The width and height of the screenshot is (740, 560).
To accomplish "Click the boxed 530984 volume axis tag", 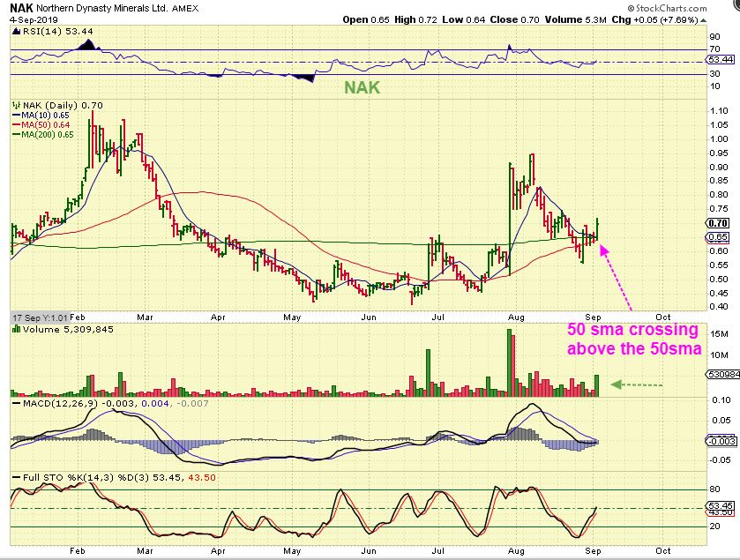I will (723, 375).
